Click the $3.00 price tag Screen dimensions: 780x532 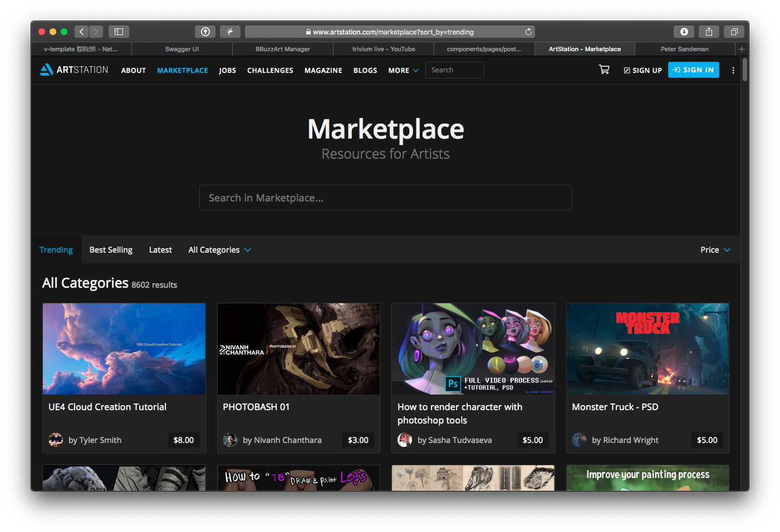point(358,440)
